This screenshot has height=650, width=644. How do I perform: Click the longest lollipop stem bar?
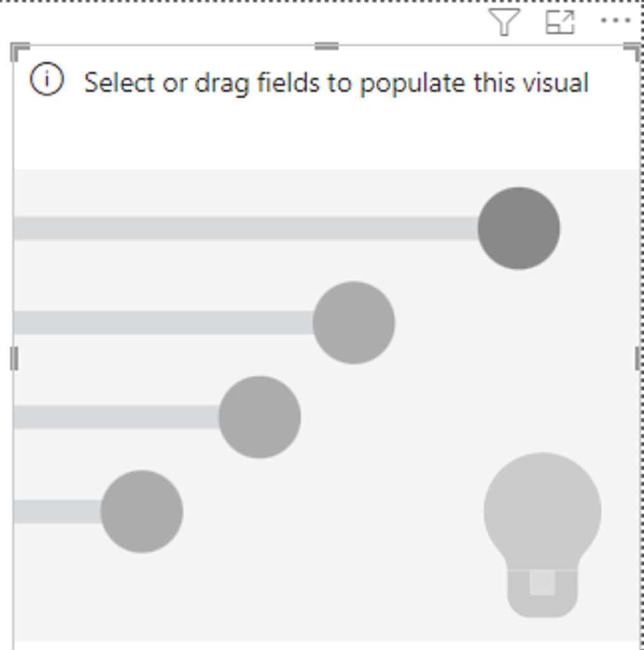pyautogui.click(x=246, y=229)
